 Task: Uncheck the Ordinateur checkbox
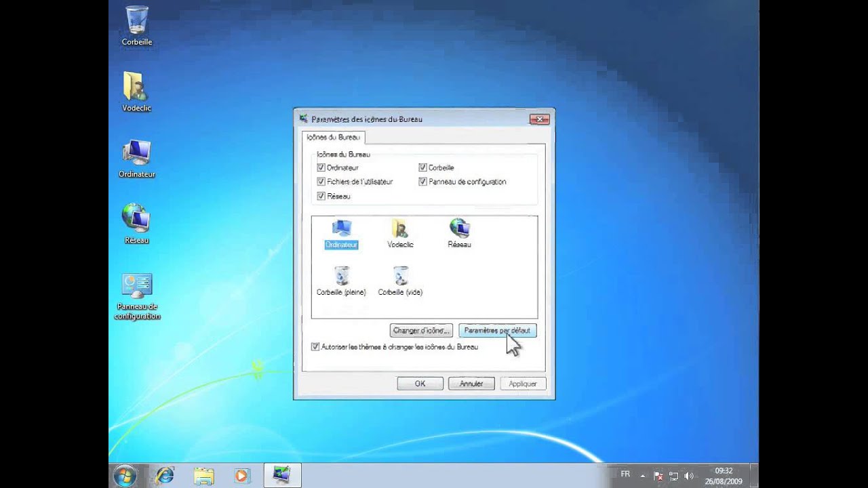tap(321, 167)
